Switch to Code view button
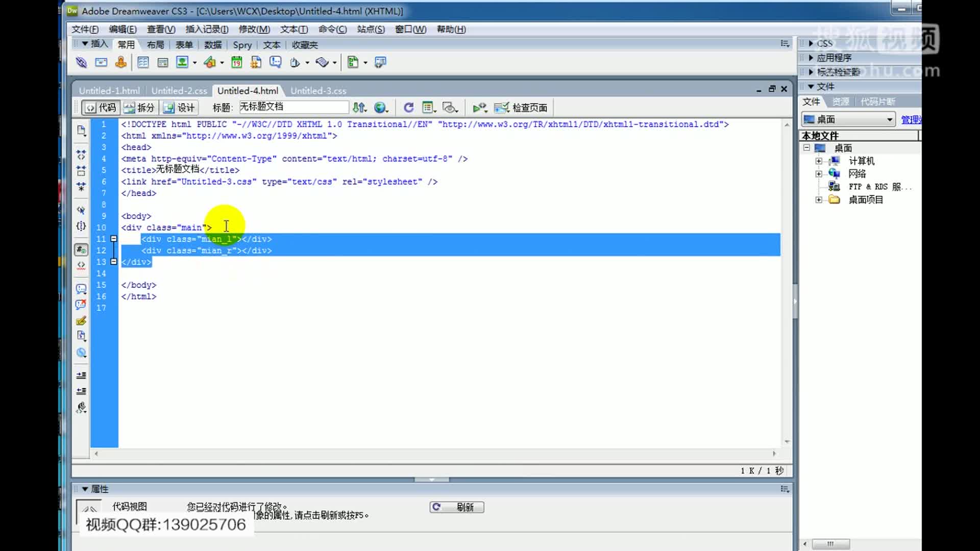 click(101, 108)
